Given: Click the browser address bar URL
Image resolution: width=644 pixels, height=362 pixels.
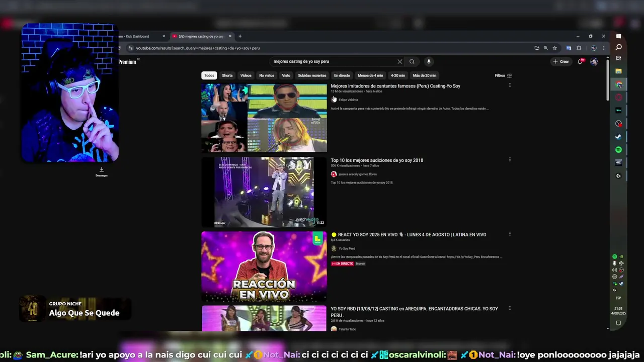Looking at the screenshot, I should [x=198, y=48].
